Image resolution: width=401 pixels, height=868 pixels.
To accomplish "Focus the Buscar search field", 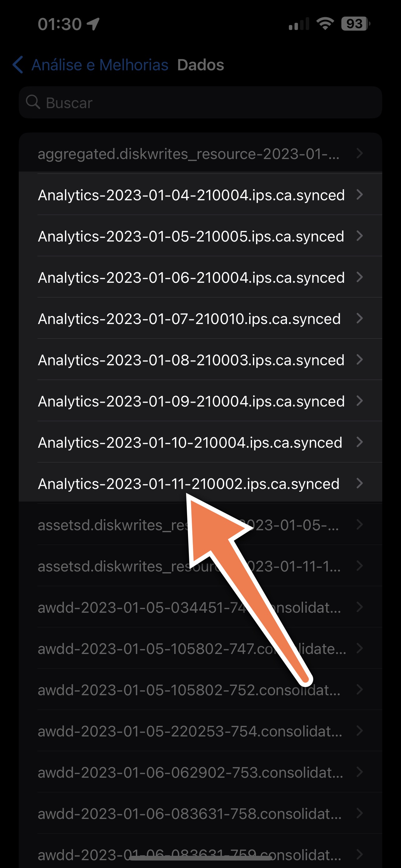I will pyautogui.click(x=200, y=102).
